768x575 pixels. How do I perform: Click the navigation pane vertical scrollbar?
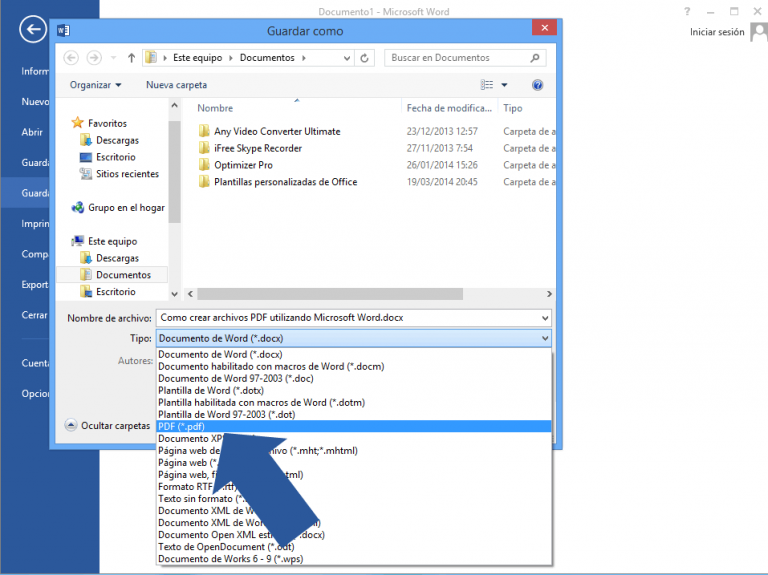pos(175,180)
